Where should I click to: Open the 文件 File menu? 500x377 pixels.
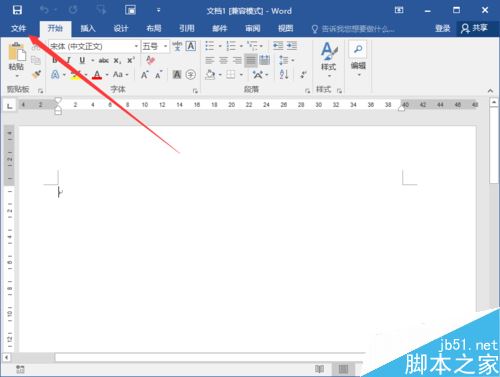18,28
